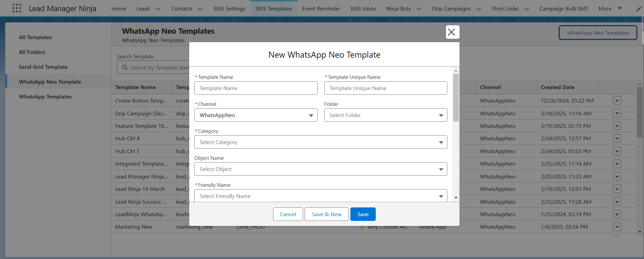Open row actions for Hub CM 4
Image resolution: width=644 pixels, height=259 pixels.
(x=617, y=138)
